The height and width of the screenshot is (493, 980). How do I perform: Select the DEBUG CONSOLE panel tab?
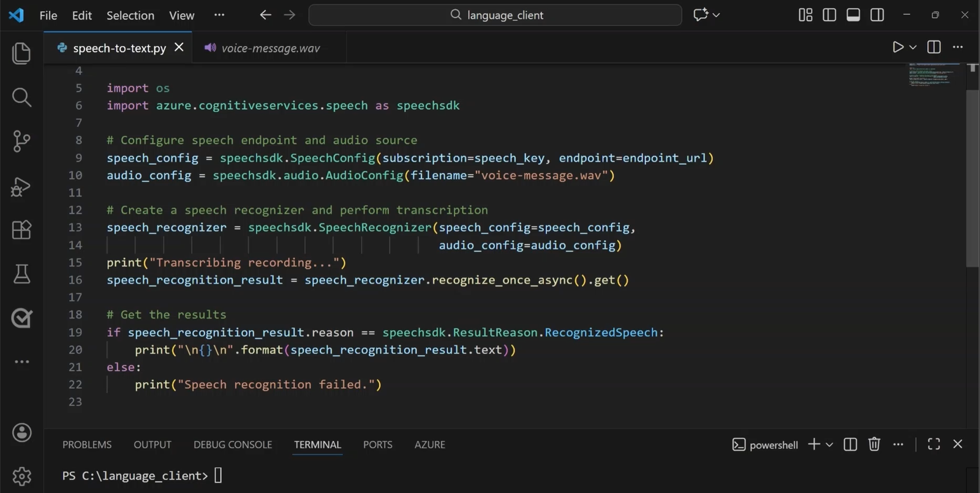233,445
